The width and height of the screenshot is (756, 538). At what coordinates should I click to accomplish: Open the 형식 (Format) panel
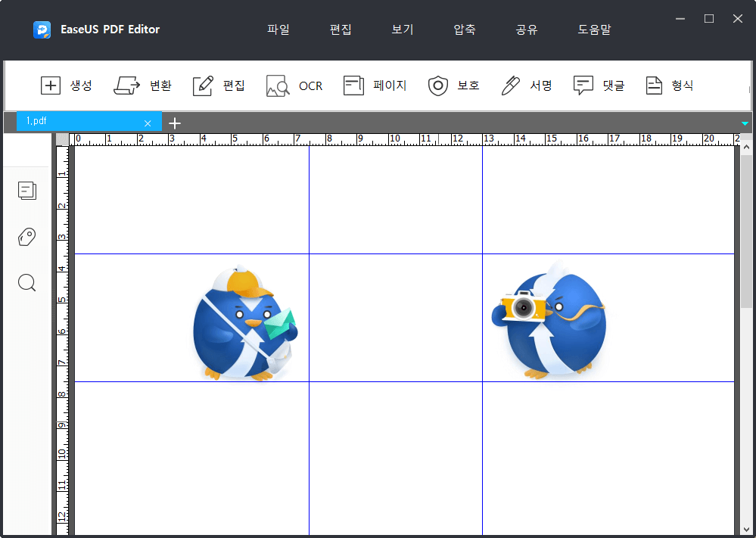tap(669, 85)
